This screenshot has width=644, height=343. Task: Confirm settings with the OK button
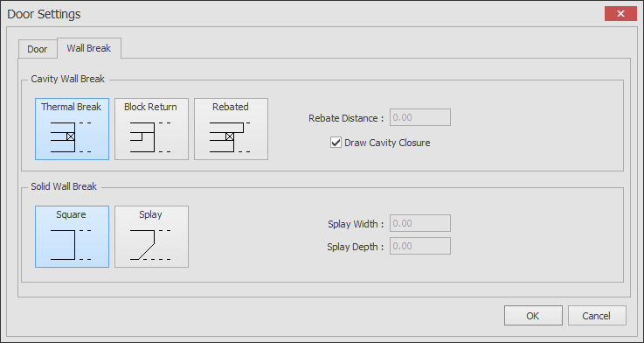point(533,316)
